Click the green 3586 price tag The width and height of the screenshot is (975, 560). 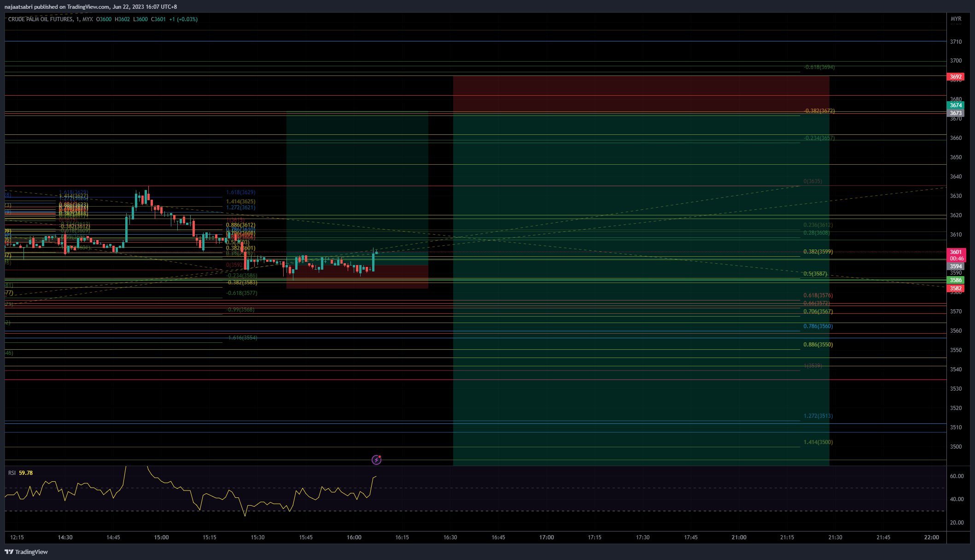956,280
